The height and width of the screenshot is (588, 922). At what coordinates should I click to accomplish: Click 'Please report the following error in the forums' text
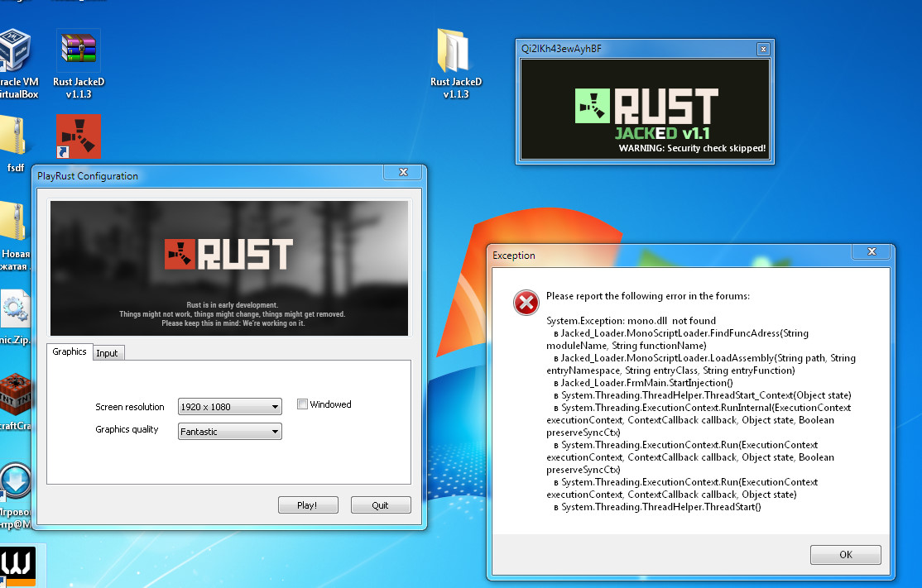(648, 296)
